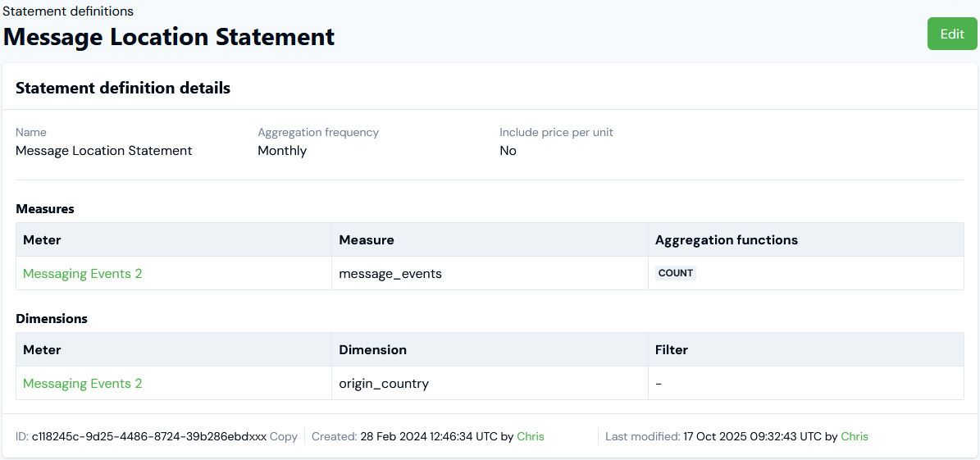Open Chris's profile next to Last modified

click(x=854, y=437)
